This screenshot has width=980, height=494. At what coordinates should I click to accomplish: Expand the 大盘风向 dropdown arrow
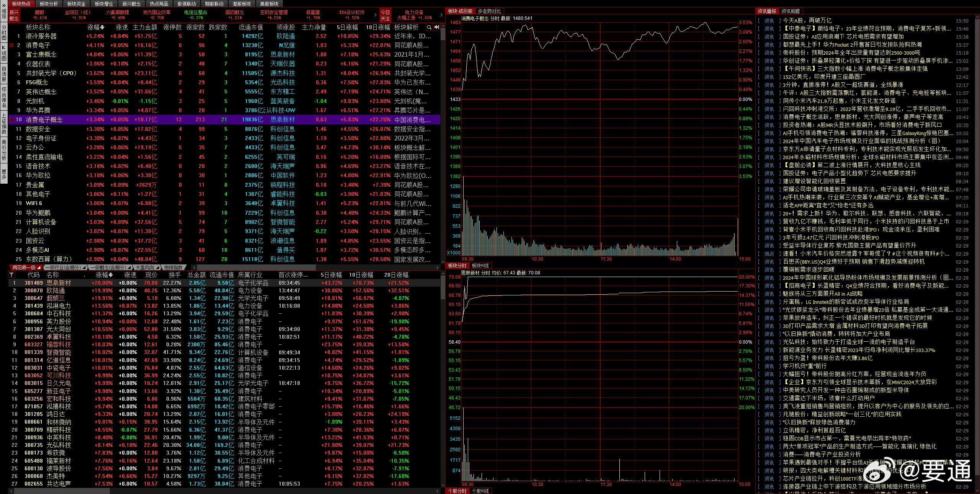click(x=158, y=267)
